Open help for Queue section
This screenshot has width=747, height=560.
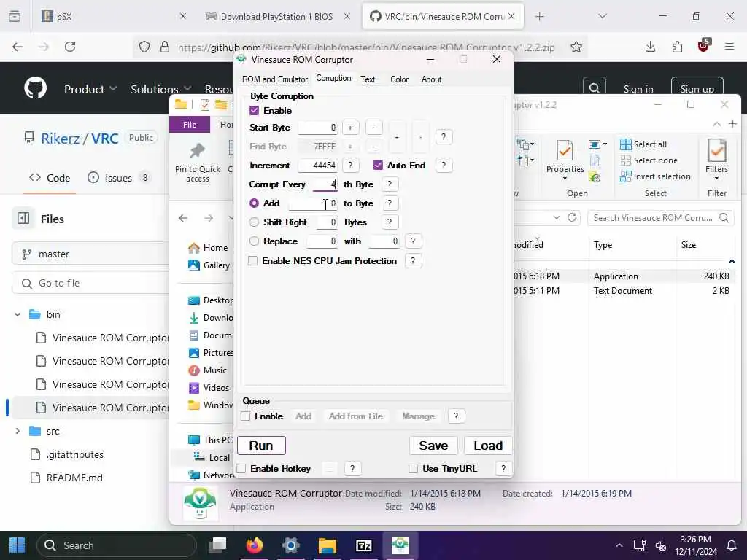tap(456, 416)
